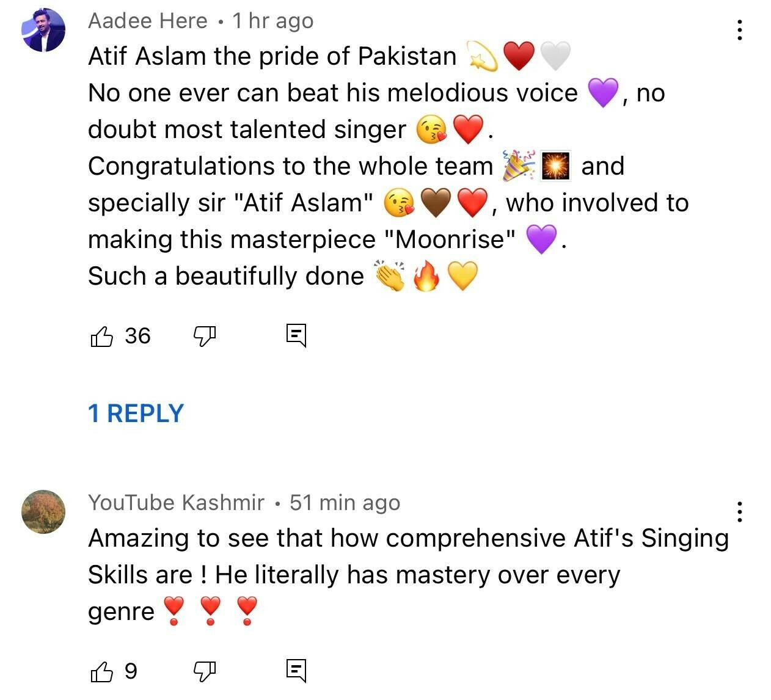Expand the 1 REPLY thread
The height and width of the screenshot is (700, 771).
pyautogui.click(x=136, y=414)
